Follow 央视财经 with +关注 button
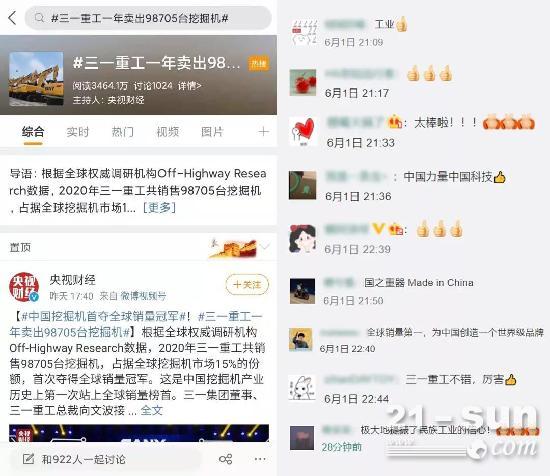This screenshot has width=550, height=476. pos(247,284)
